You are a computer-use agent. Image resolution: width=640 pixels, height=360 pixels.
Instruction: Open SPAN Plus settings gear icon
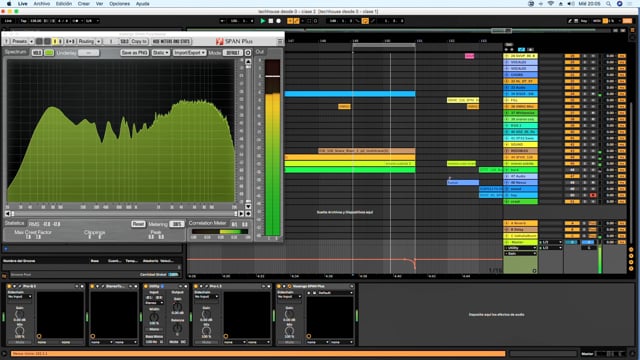pos(248,53)
